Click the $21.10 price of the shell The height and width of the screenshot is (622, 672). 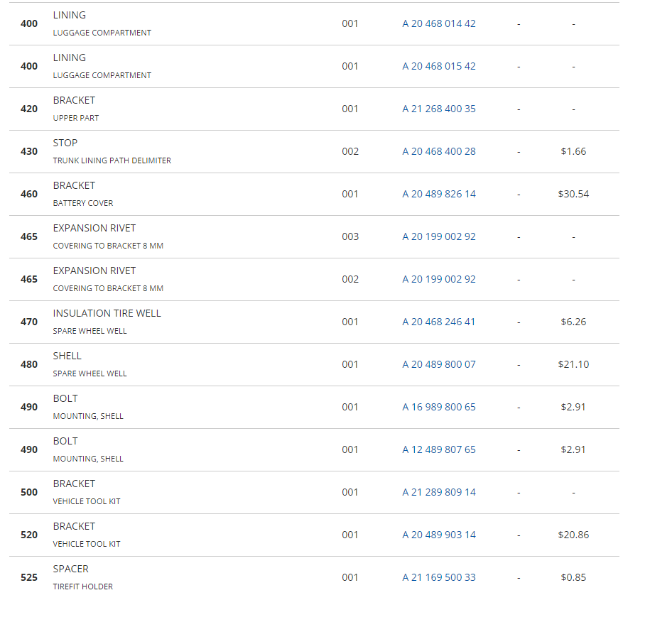[x=573, y=364]
